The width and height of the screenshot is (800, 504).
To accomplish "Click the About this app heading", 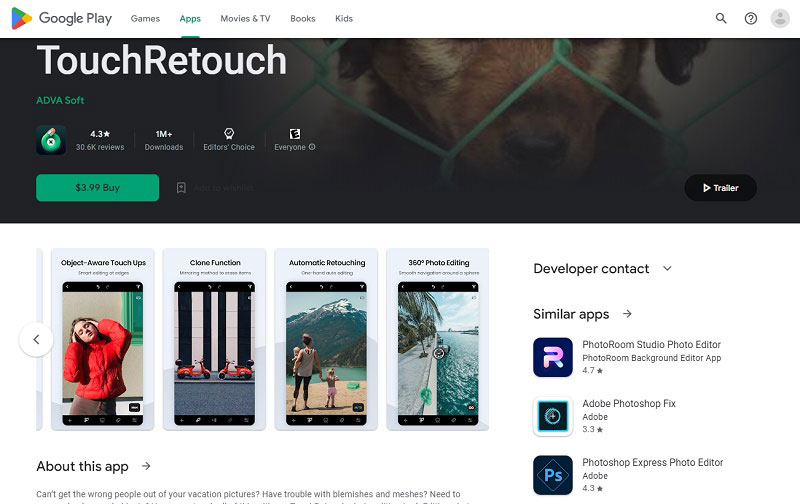I will [82, 466].
